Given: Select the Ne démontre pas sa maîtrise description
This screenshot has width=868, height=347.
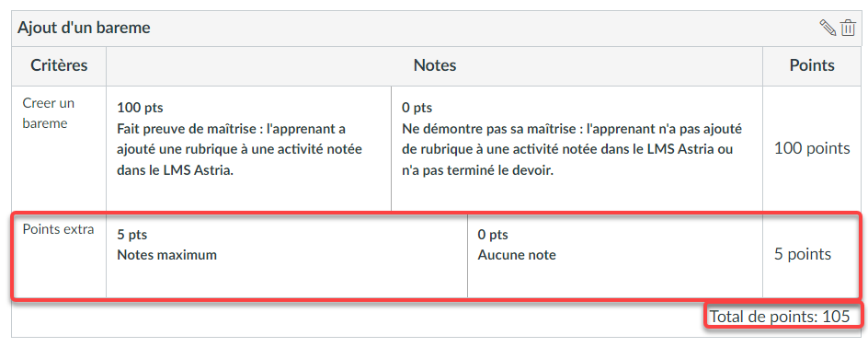Looking at the screenshot, I should coord(572,150).
